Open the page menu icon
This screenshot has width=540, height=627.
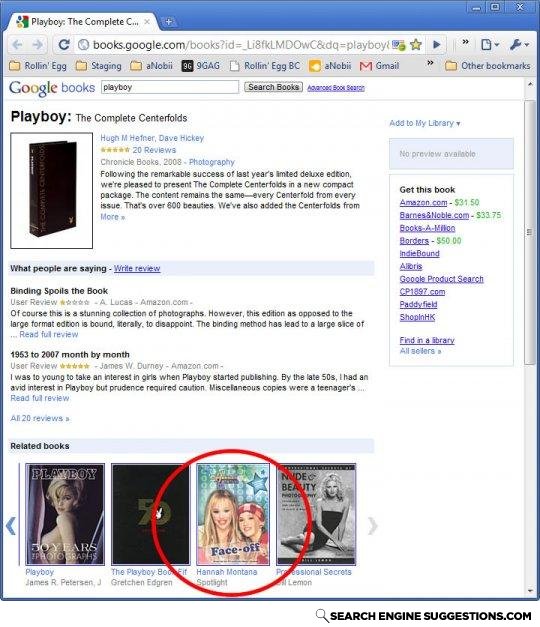click(490, 44)
